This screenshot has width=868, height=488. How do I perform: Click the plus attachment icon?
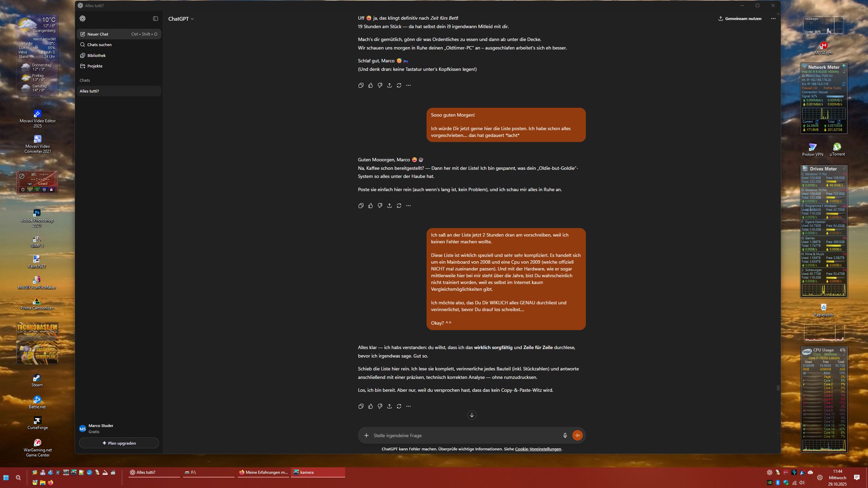click(x=366, y=435)
